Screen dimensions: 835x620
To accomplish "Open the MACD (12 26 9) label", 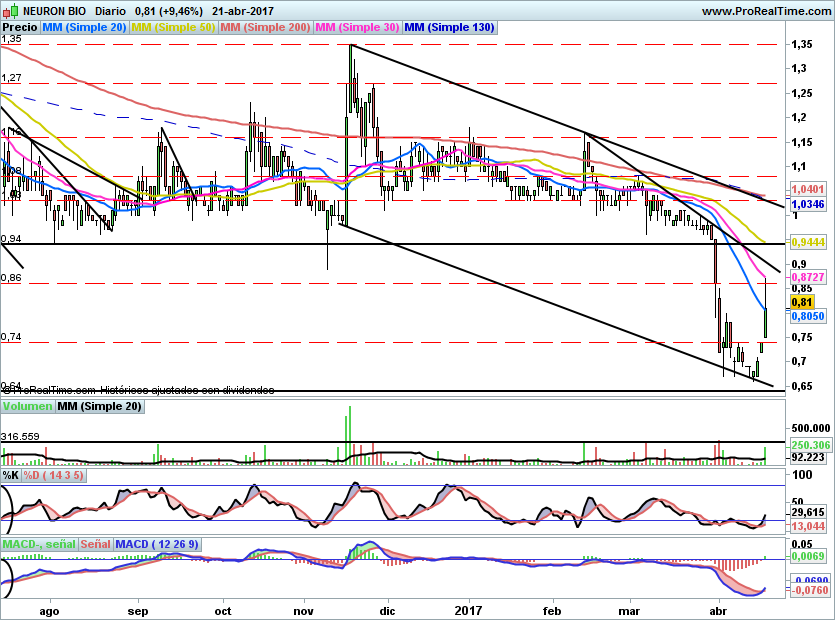I will 158,544.
